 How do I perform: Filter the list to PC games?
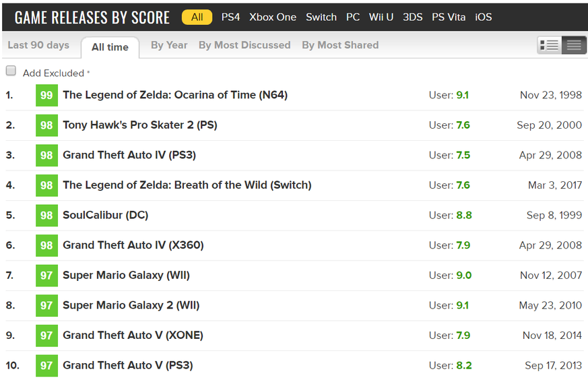[353, 17]
